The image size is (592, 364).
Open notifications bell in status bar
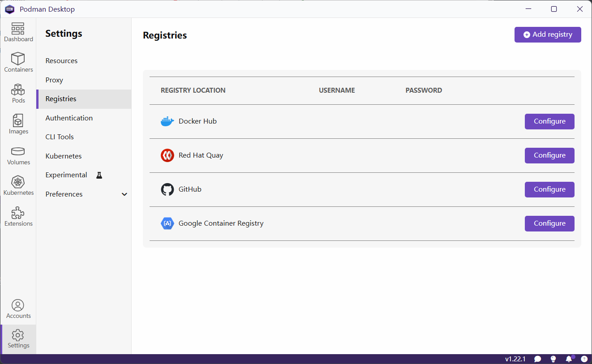click(x=569, y=359)
